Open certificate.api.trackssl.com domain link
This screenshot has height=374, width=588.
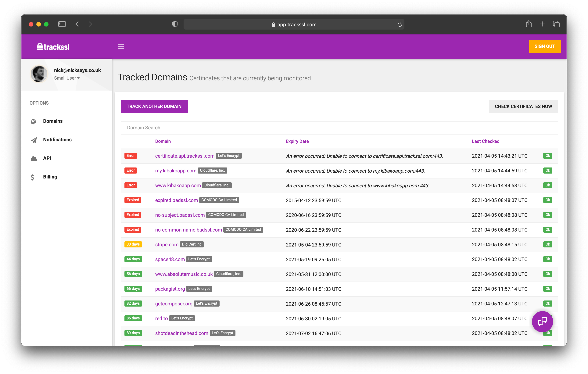point(185,156)
